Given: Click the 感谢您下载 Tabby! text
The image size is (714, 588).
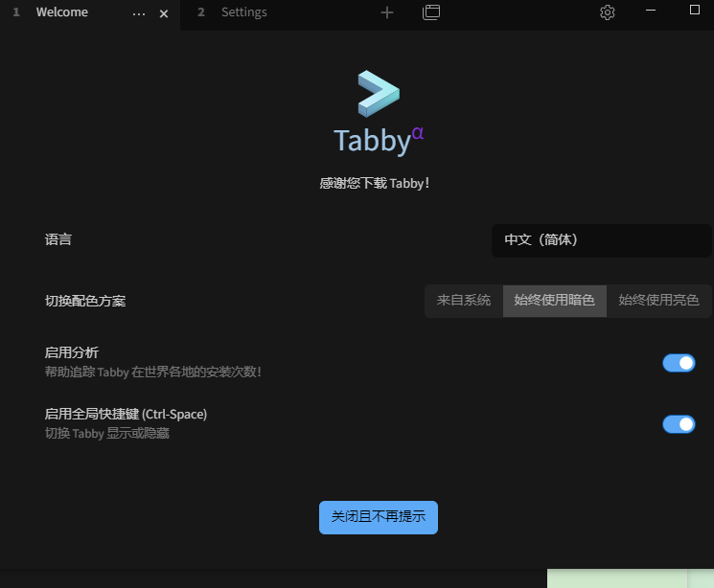Looking at the screenshot, I should [375, 184].
